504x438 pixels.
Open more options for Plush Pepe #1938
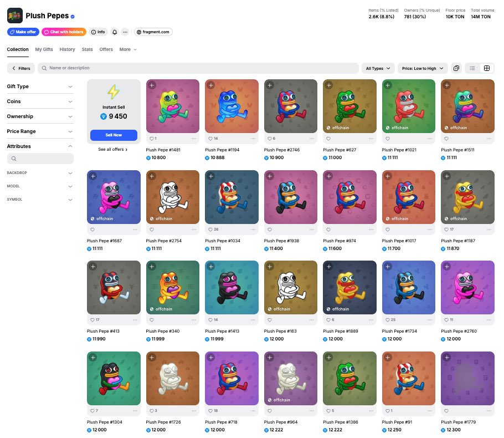click(312, 230)
